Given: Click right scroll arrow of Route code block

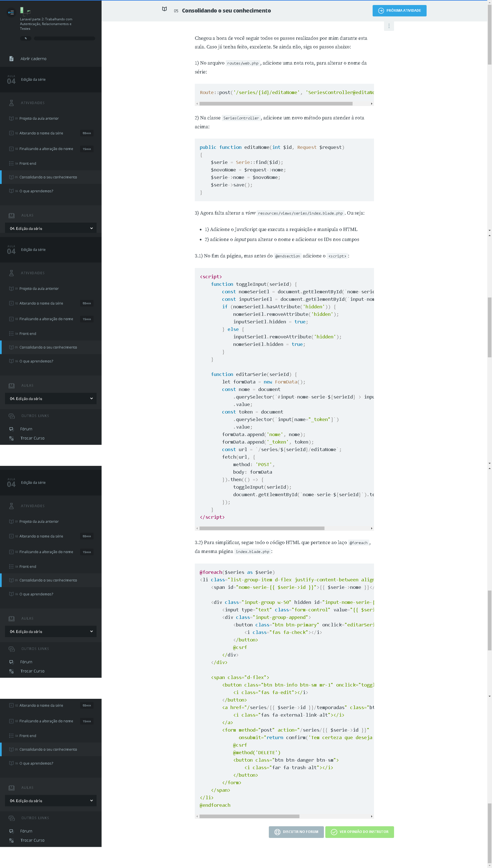Looking at the screenshot, I should click(x=371, y=104).
